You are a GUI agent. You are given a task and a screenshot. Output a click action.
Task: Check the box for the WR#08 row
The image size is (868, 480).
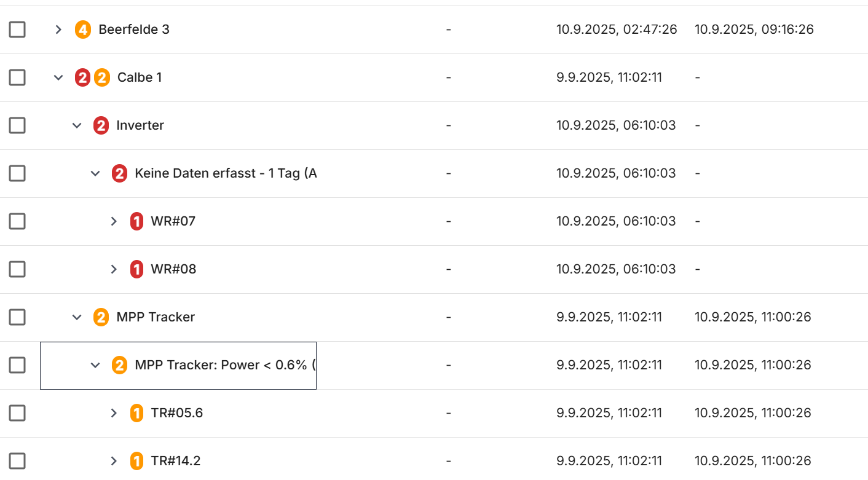pos(17,269)
